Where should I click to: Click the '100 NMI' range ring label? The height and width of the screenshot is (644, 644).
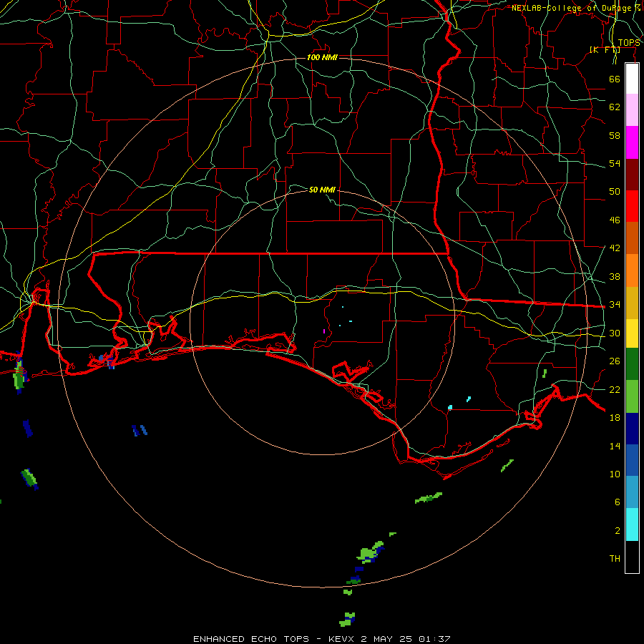[x=322, y=57]
